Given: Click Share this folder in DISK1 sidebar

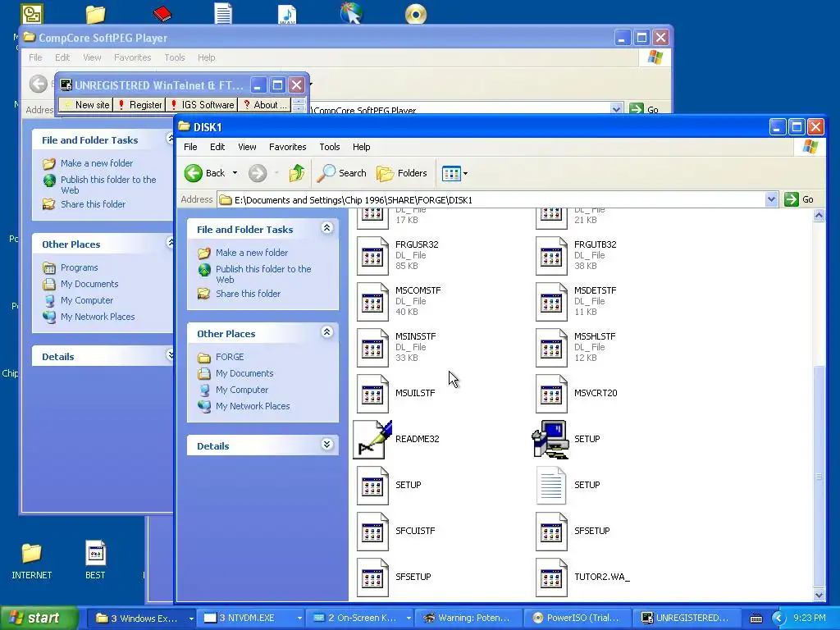Looking at the screenshot, I should 248,294.
